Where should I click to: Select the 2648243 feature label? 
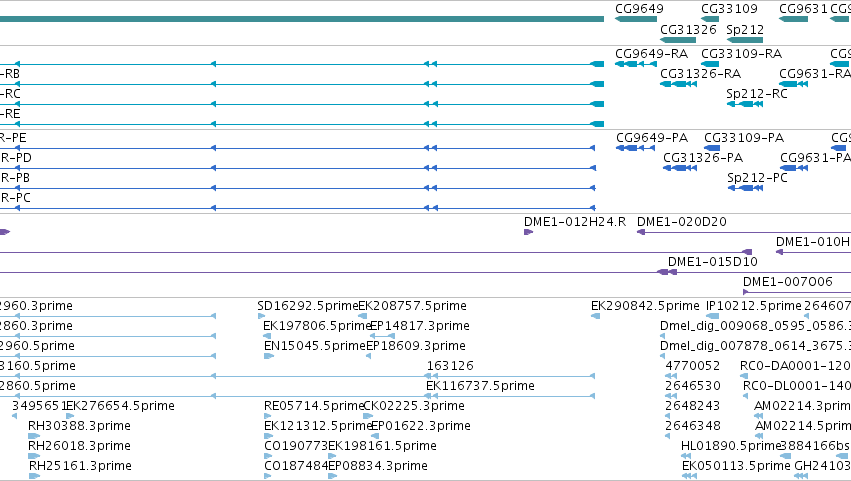pyautogui.click(x=693, y=406)
